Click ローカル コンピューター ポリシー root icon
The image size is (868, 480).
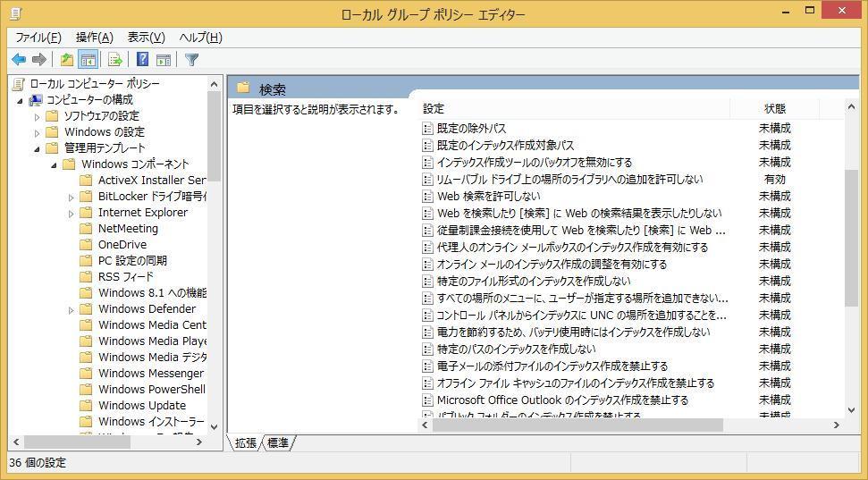tap(19, 84)
